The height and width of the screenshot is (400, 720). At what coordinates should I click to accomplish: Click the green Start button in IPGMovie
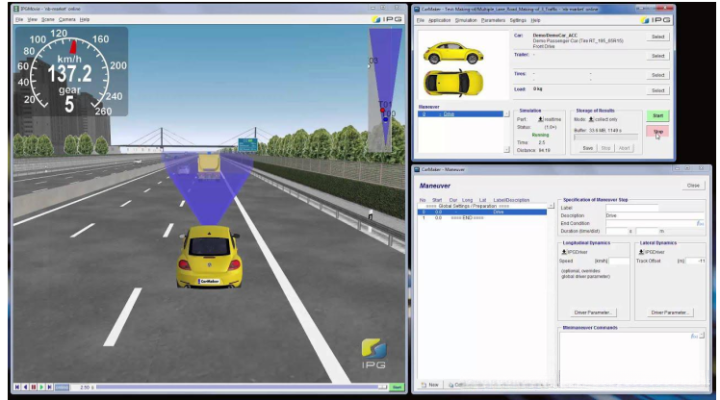point(397,387)
